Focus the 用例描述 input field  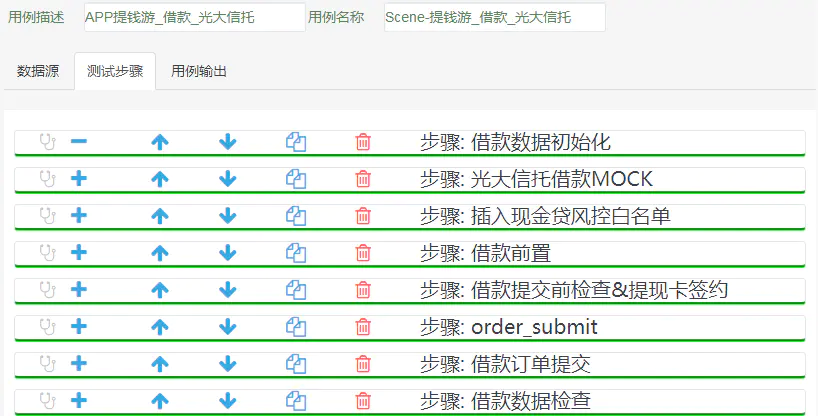click(195, 17)
